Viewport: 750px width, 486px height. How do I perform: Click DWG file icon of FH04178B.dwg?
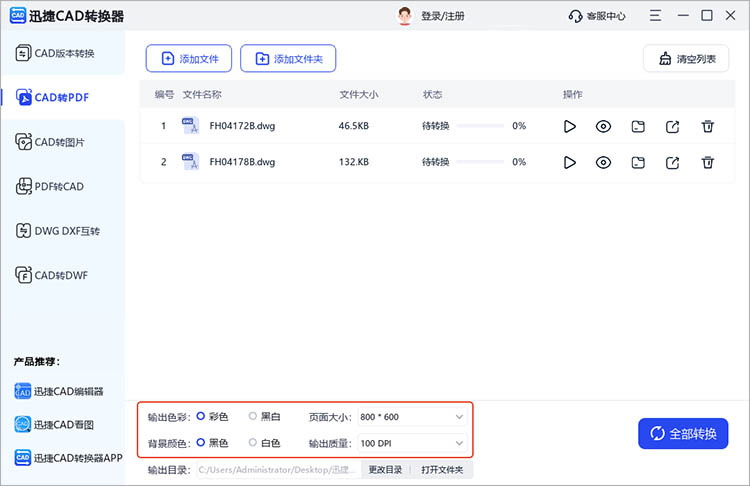click(190, 162)
